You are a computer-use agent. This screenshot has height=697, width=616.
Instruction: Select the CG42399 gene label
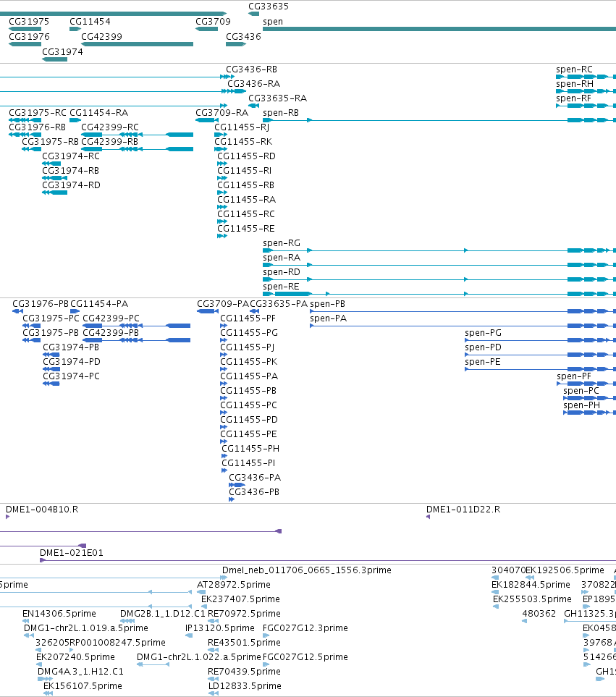click(x=101, y=36)
